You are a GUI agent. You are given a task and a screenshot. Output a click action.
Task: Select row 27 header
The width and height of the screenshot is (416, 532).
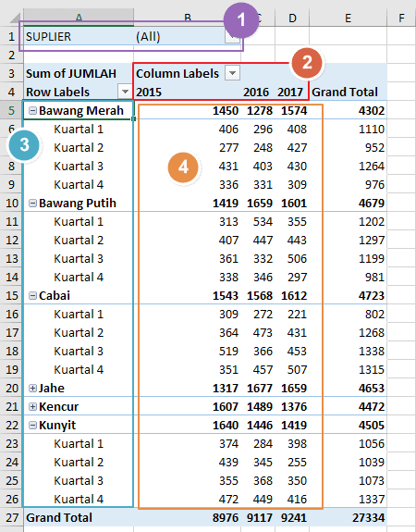click(x=11, y=518)
